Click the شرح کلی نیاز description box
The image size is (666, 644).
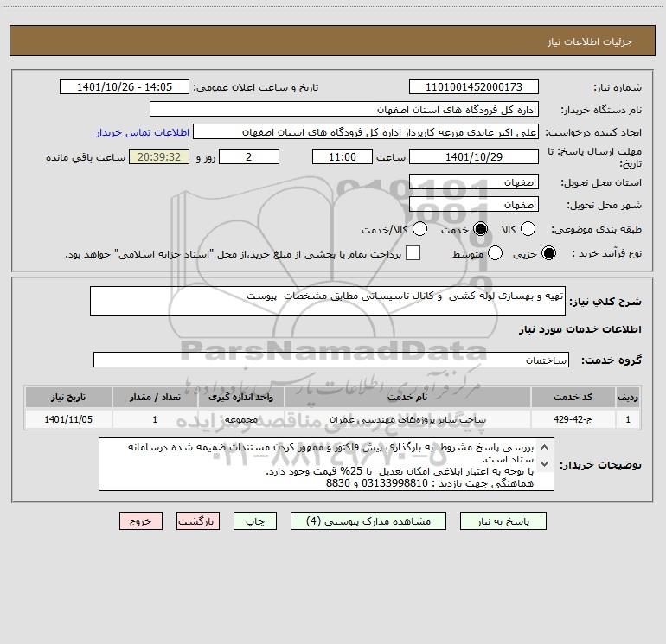coord(328,301)
